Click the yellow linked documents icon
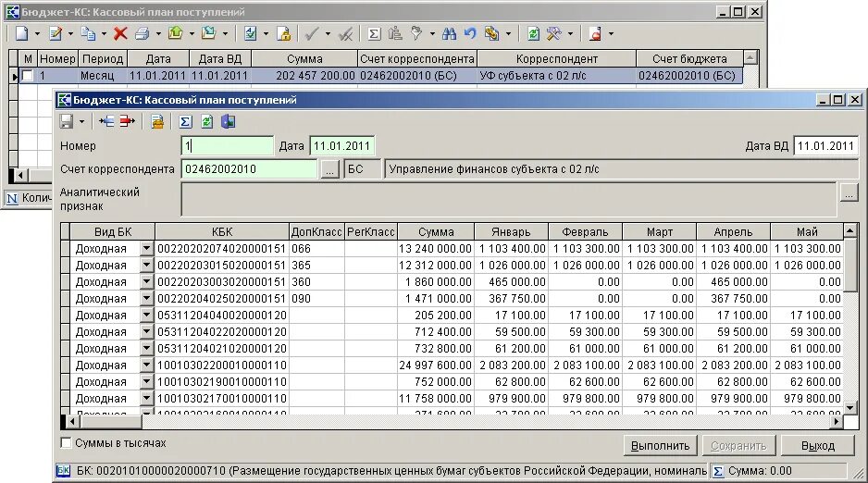The image size is (868, 483). point(491,33)
